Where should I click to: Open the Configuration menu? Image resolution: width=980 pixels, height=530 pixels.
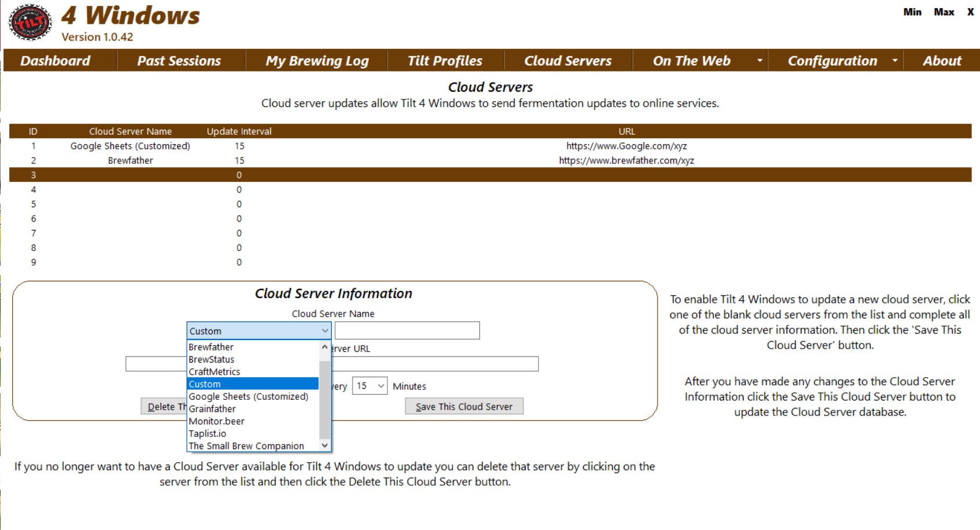click(832, 60)
